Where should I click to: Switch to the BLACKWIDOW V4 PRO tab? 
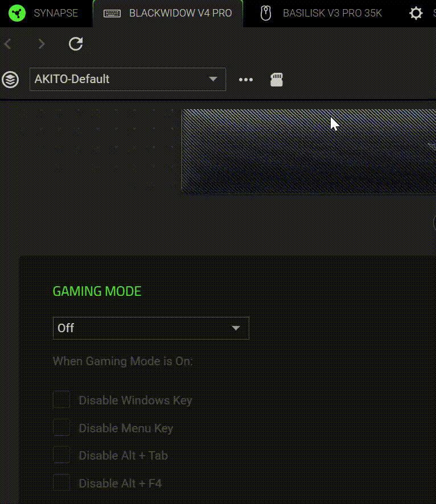click(168, 13)
